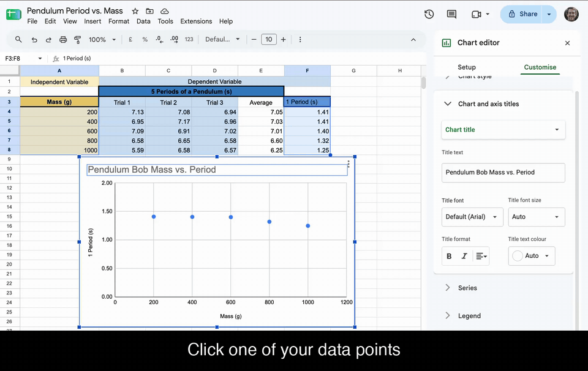
Task: Print the spreadsheet
Action: click(63, 39)
